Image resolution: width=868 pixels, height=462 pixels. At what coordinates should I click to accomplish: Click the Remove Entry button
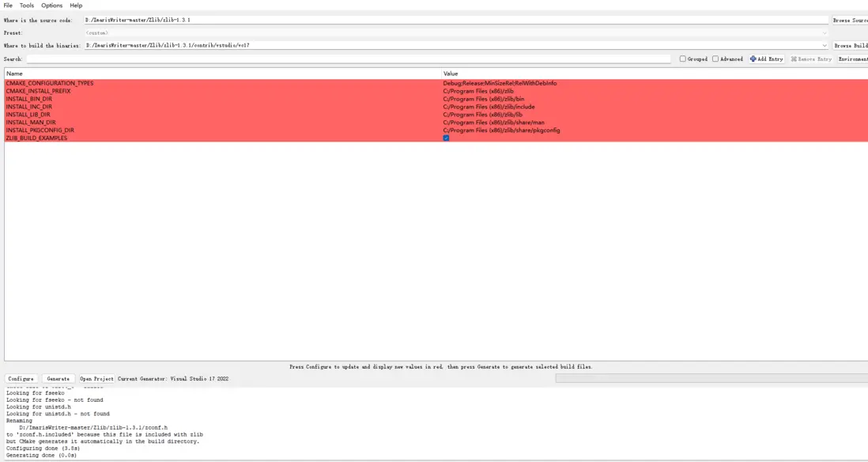811,59
